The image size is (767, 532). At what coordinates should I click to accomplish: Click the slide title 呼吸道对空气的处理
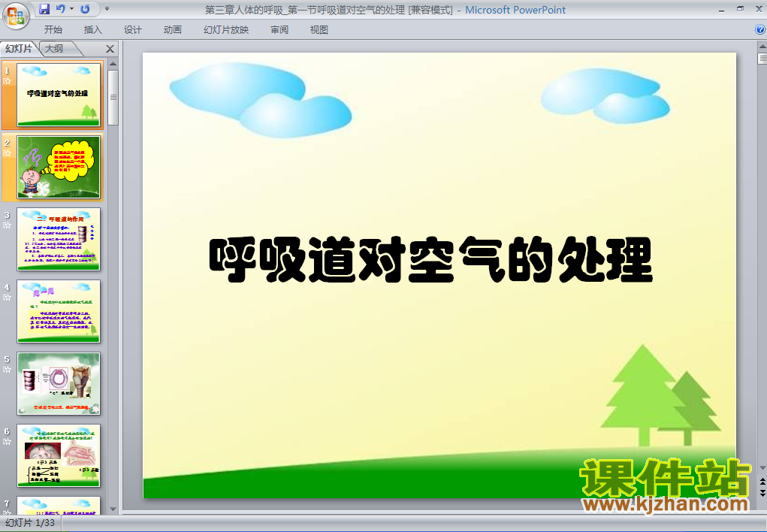click(x=431, y=261)
